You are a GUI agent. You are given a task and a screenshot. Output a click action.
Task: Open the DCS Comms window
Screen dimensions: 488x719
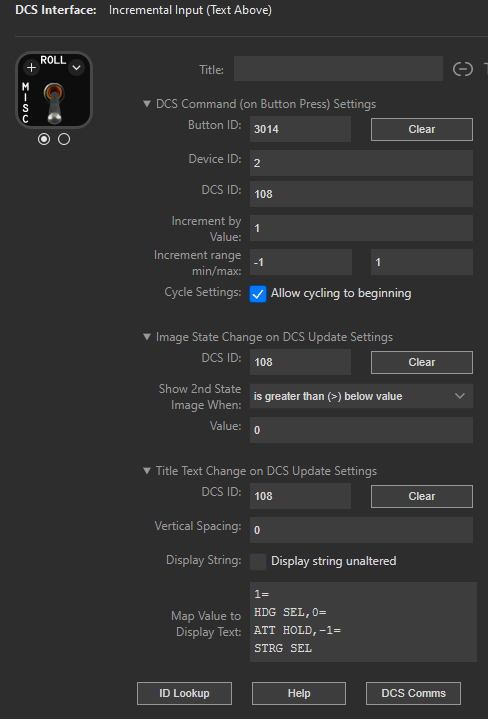click(413, 693)
